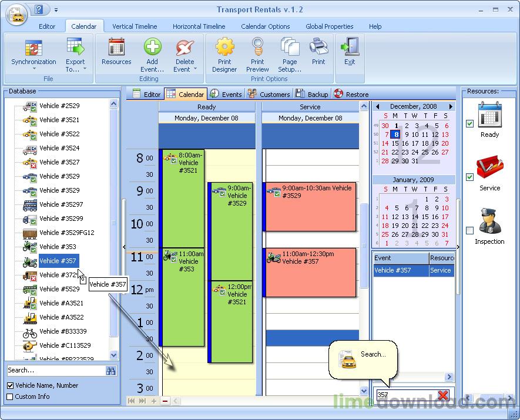520x420 pixels.
Task: Open the Customers tab
Action: [x=269, y=94]
